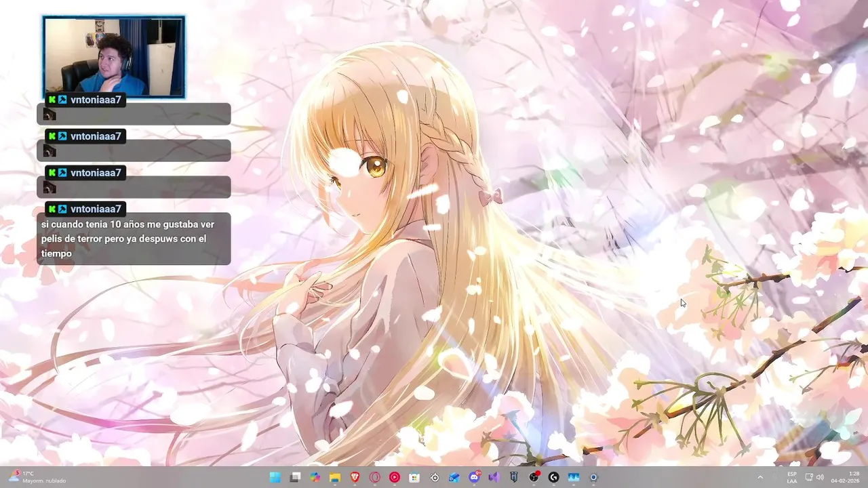Viewport: 868px width, 488px height.
Task: Launch the Opera browser
Action: [374, 477]
